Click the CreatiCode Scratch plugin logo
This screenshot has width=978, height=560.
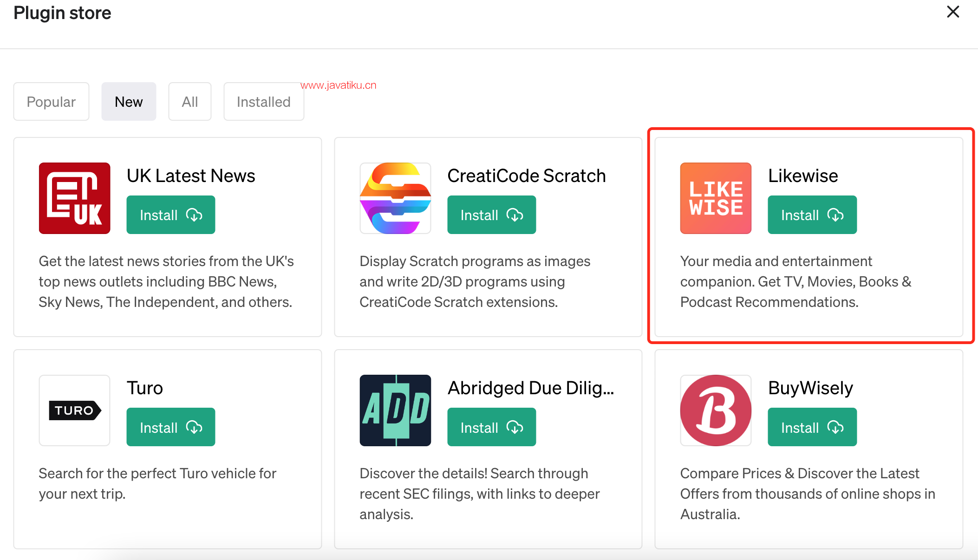click(x=395, y=198)
